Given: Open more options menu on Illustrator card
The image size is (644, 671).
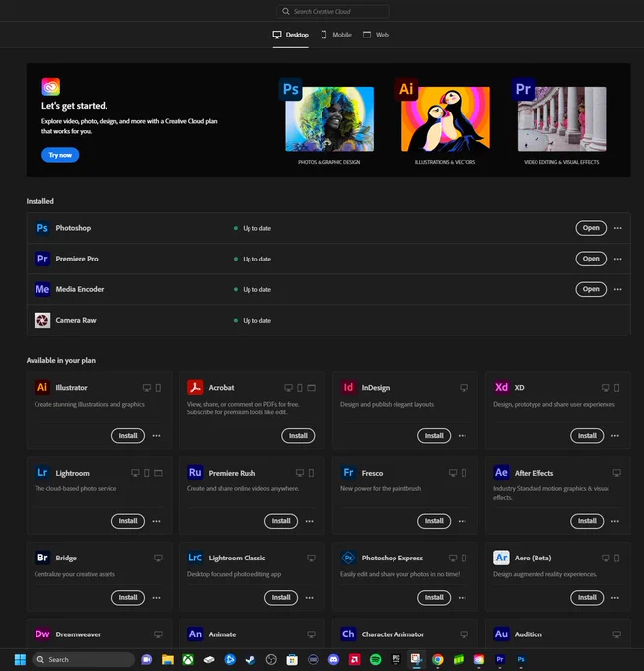Looking at the screenshot, I should (x=157, y=435).
